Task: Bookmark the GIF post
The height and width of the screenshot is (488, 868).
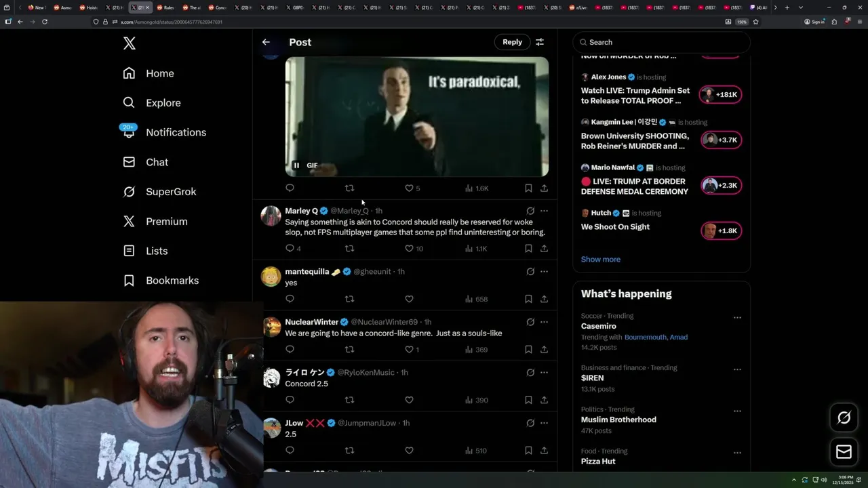Action: [528, 188]
